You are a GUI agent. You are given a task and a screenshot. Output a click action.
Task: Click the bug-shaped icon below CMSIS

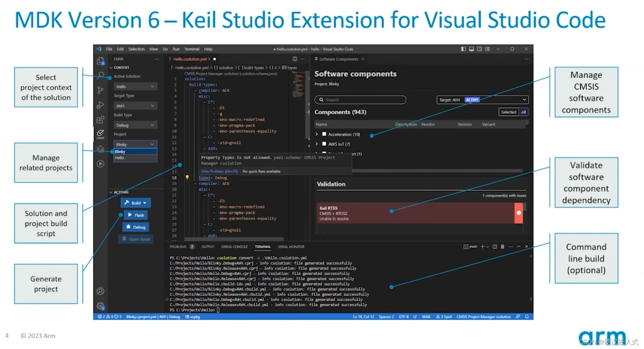coord(100,149)
